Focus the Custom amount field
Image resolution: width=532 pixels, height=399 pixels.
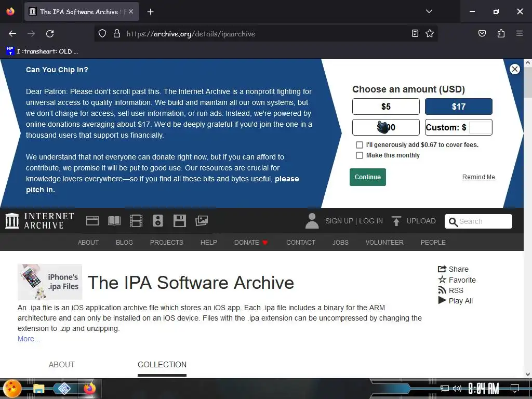[480, 128]
